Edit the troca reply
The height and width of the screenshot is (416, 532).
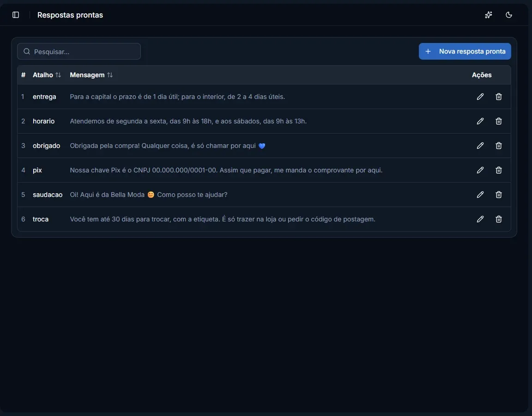(x=480, y=219)
